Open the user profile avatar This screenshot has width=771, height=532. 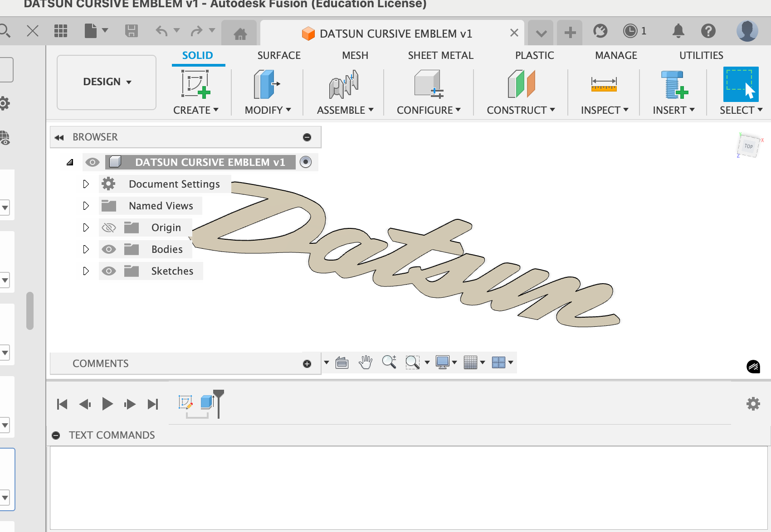(x=747, y=31)
